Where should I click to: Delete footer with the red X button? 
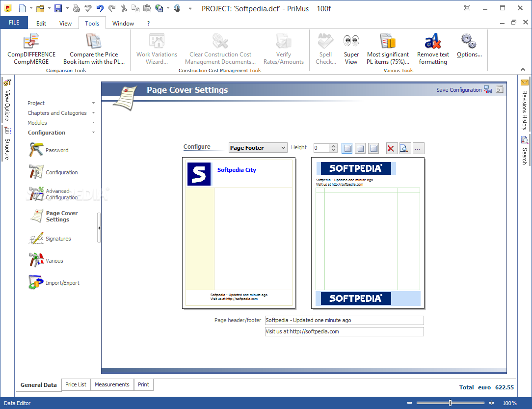coord(391,148)
